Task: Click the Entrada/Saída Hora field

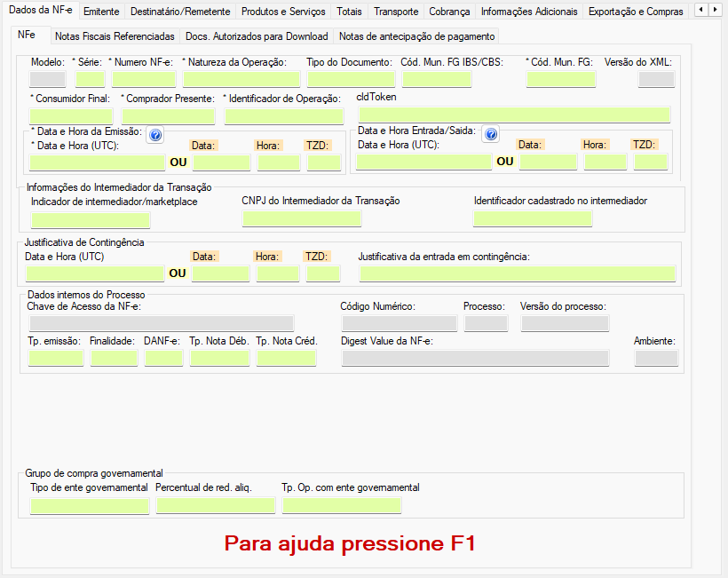Action: pyautogui.click(x=605, y=162)
